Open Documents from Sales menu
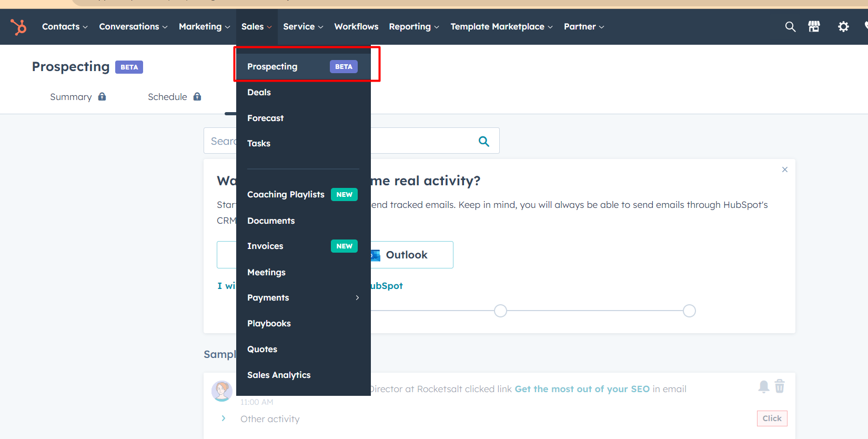 (304, 221)
